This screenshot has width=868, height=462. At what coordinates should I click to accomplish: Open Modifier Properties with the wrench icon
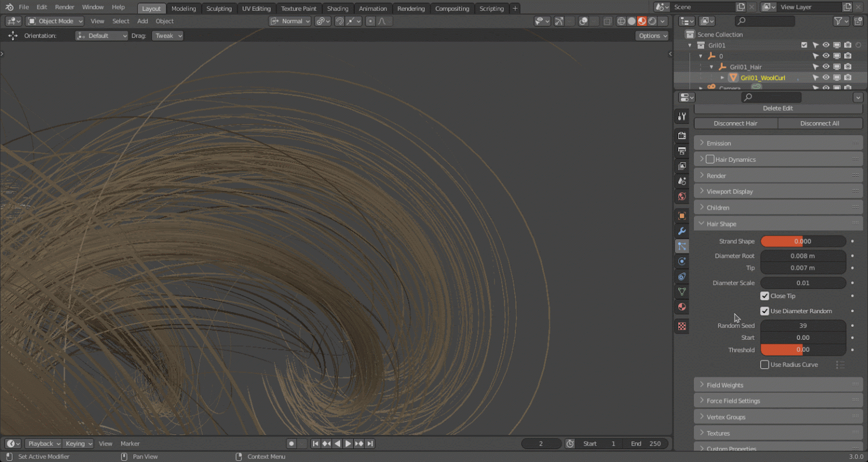[x=682, y=231]
